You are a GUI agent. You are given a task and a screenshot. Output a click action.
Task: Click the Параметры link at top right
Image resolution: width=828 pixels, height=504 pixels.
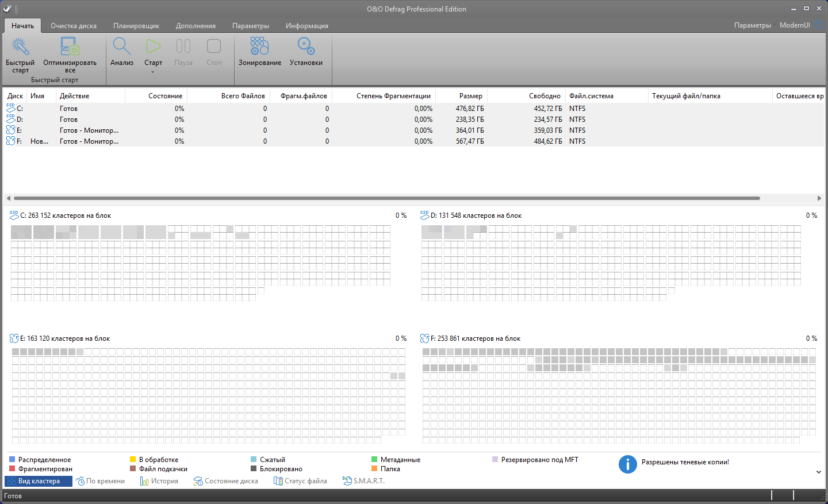point(752,25)
